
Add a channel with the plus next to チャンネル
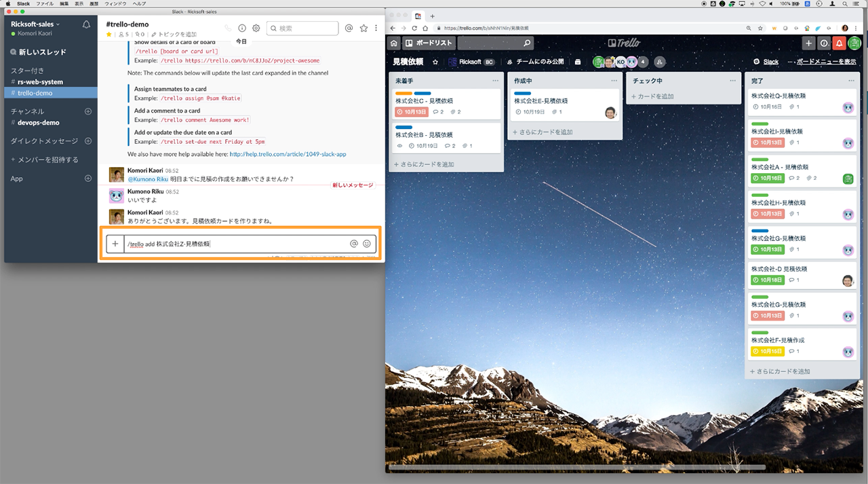87,111
